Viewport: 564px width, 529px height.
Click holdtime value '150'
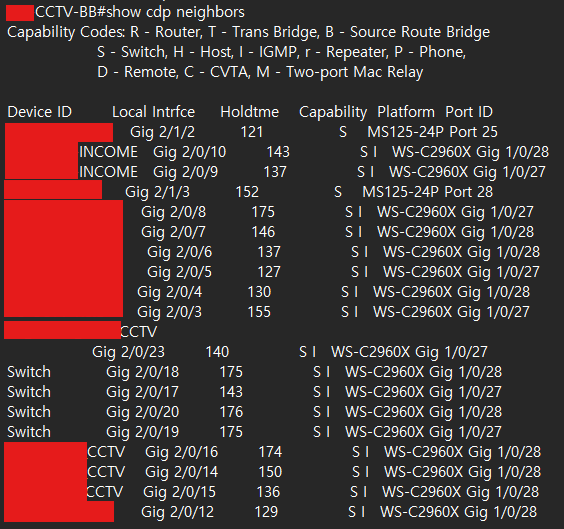click(x=270, y=472)
